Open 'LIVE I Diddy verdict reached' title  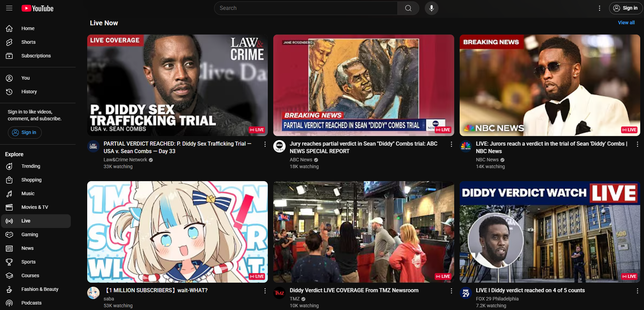[x=530, y=290]
